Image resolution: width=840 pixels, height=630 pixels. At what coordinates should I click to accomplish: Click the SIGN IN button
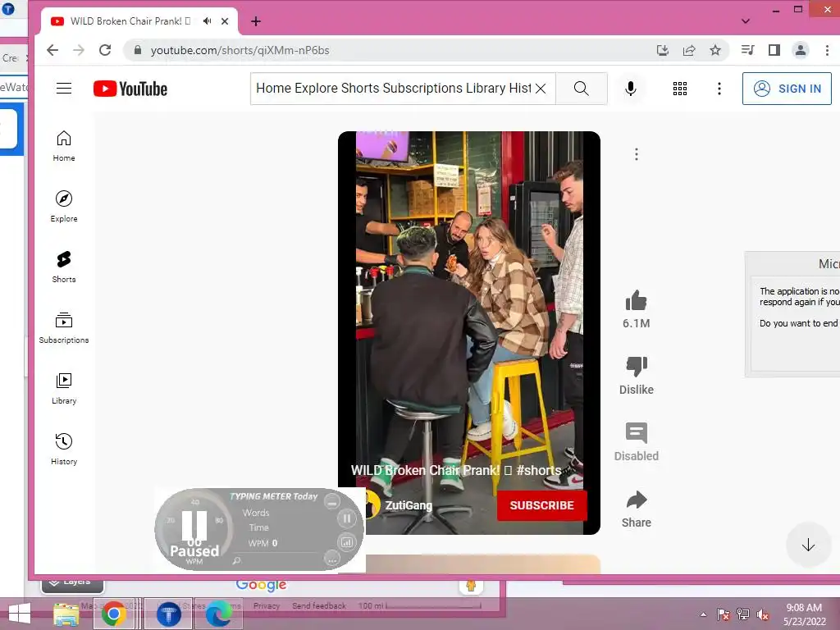[x=787, y=89]
